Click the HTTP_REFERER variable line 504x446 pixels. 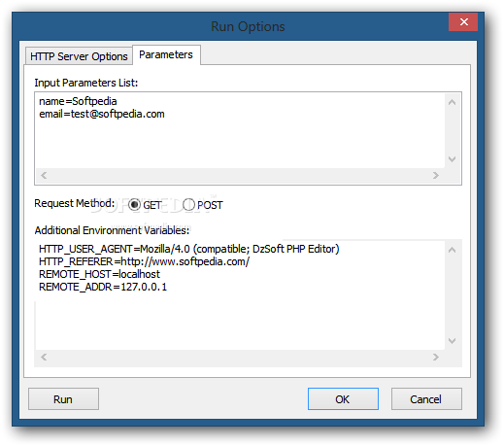144,261
